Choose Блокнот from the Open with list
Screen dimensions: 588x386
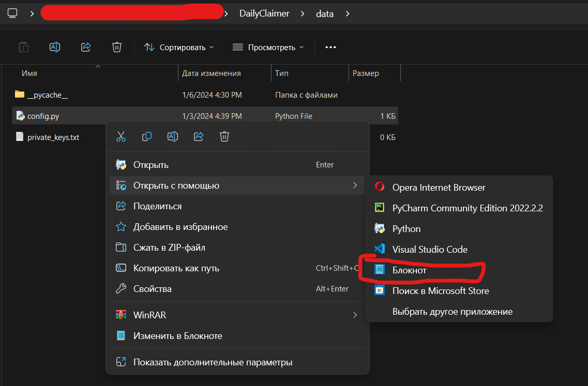point(409,270)
